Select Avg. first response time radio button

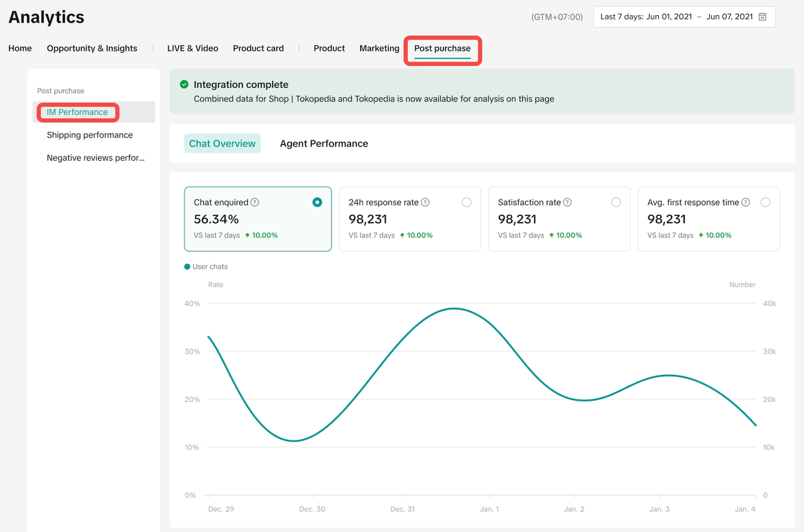(x=765, y=202)
